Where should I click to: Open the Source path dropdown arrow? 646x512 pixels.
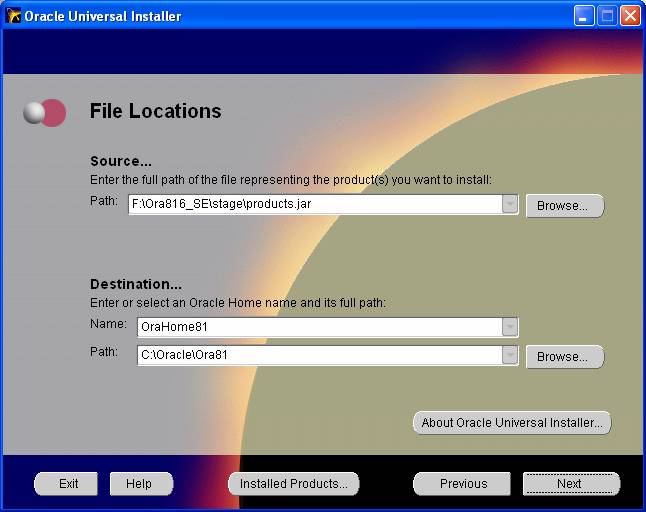510,204
